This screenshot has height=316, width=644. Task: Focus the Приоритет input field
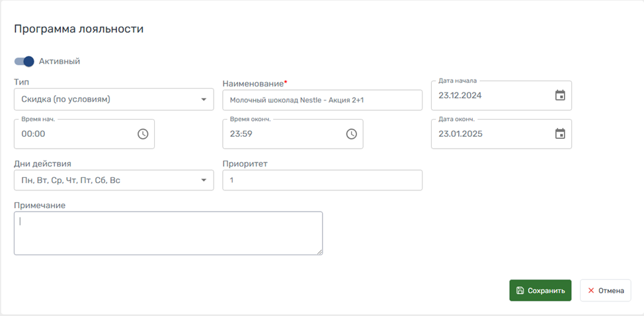[322, 180]
